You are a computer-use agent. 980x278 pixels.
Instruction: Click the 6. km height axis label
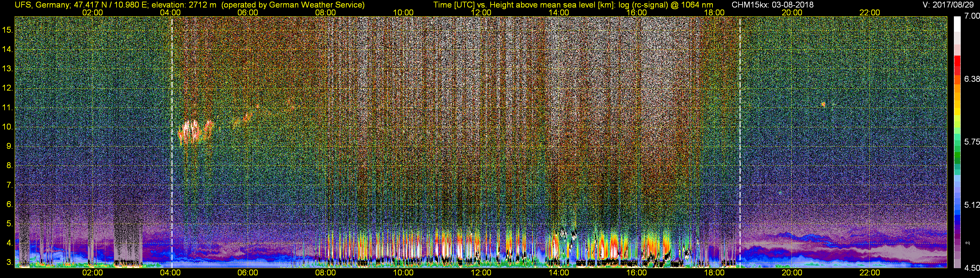9,204
